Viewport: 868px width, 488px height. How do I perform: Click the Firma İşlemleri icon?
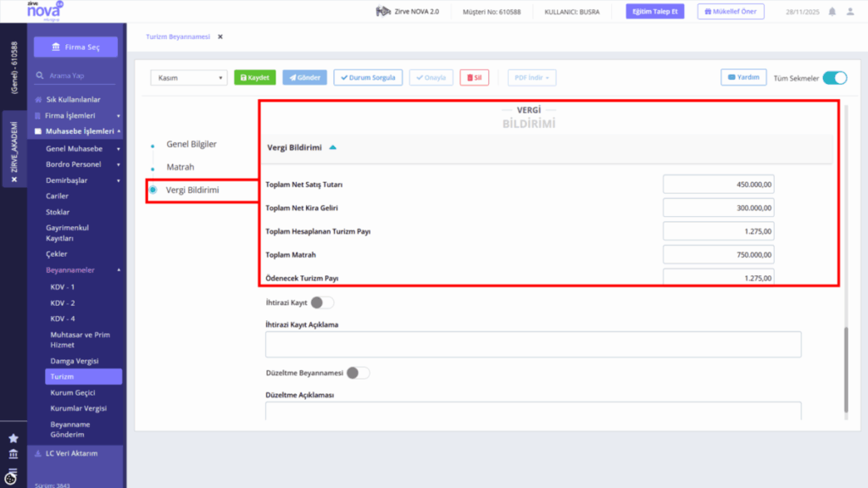37,115
